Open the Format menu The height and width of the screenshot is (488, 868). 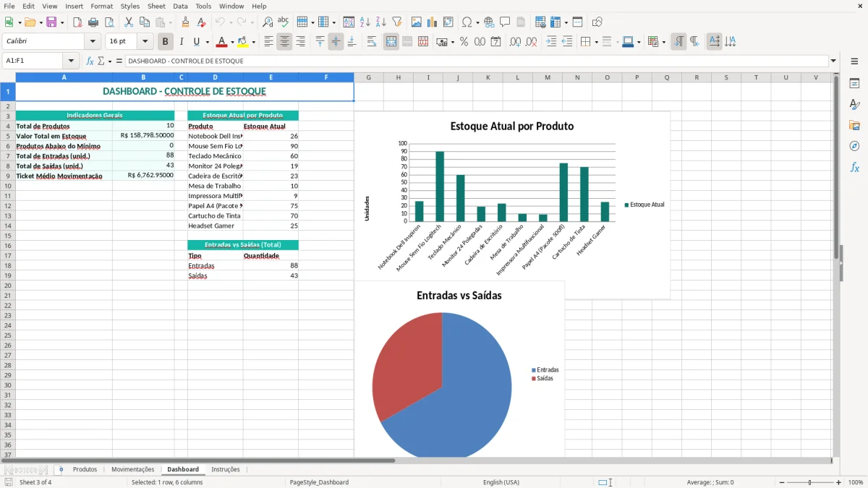click(x=102, y=6)
